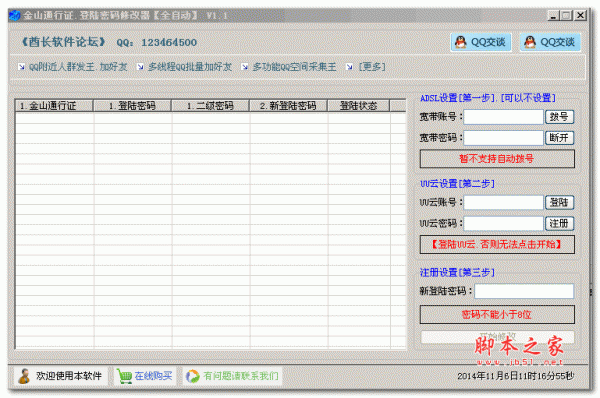Viewport: 600px width, 398px height.
Task: Click the 拨号 dial button
Action: [x=559, y=117]
